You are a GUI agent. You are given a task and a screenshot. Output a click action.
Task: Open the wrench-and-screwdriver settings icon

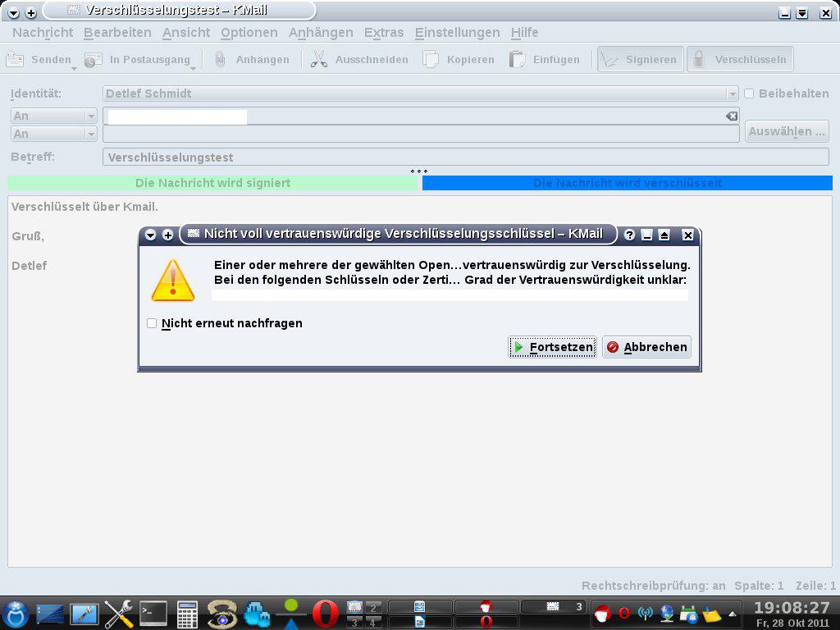[118, 614]
